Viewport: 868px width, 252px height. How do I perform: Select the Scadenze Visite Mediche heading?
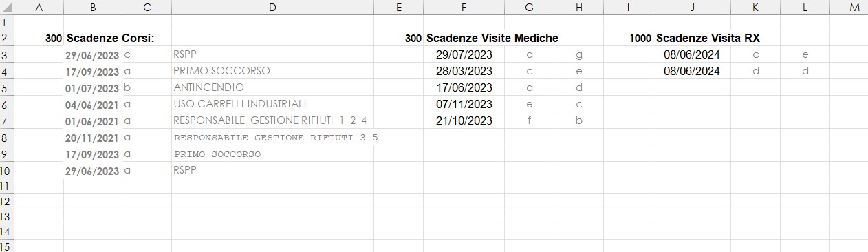(x=492, y=39)
